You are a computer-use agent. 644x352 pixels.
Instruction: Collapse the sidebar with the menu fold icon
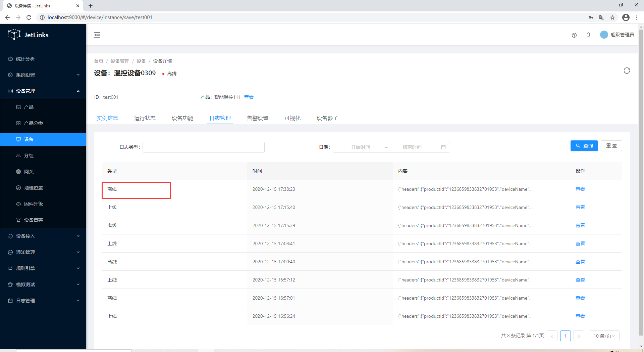click(x=97, y=35)
